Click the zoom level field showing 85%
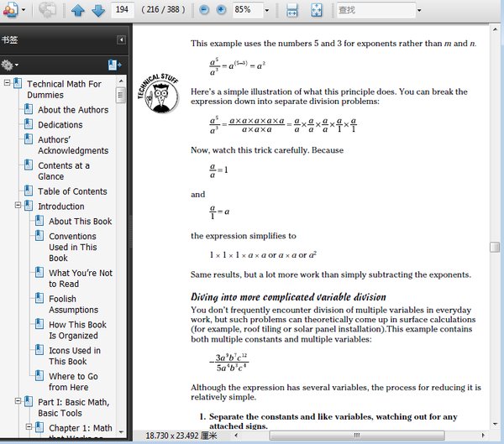The image size is (504, 444). [248, 9]
